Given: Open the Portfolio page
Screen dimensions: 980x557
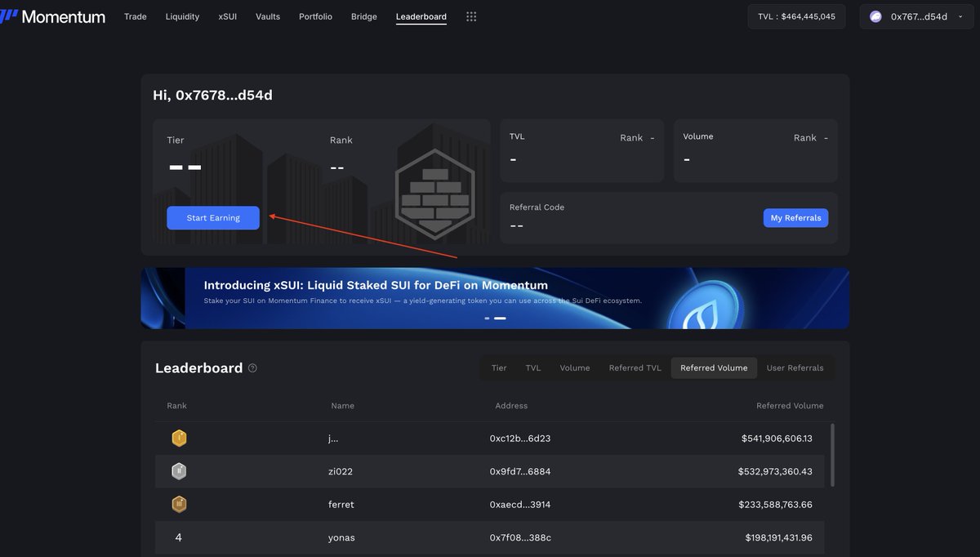Looking at the screenshot, I should coord(315,16).
